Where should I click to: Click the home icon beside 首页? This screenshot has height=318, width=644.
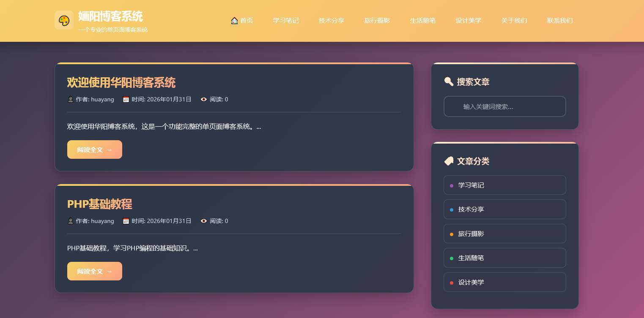point(234,20)
